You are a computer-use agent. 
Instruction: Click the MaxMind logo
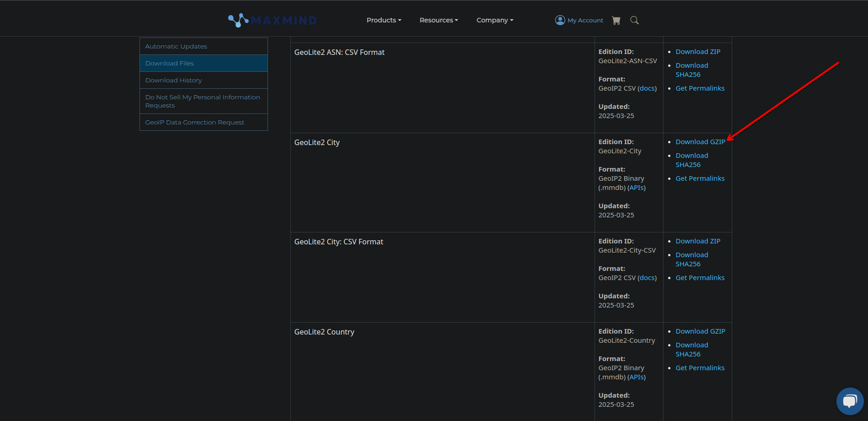click(273, 20)
